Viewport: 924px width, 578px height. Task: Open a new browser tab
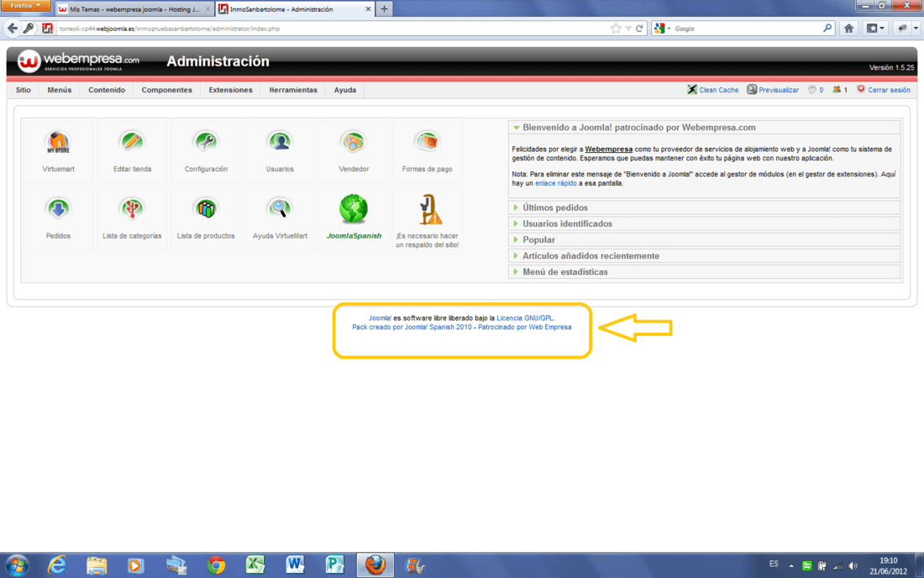click(384, 9)
